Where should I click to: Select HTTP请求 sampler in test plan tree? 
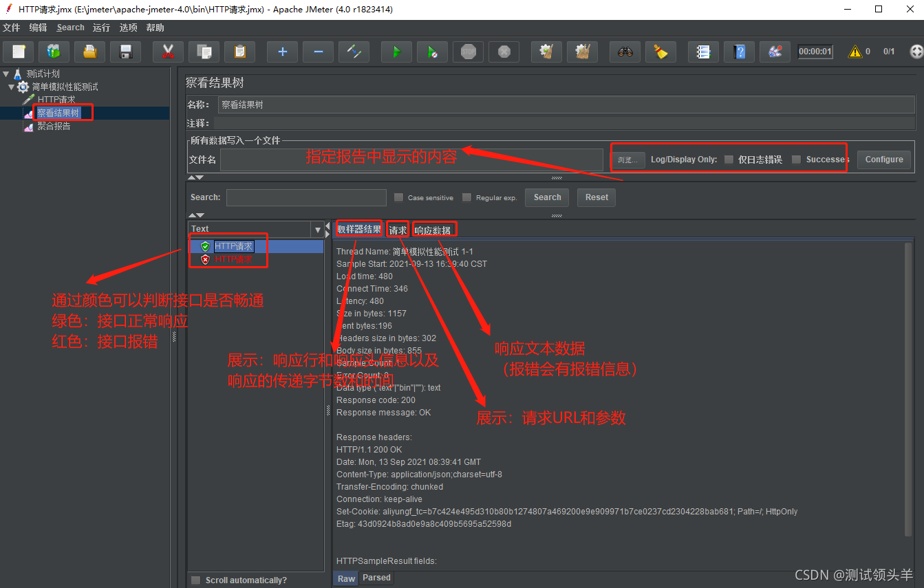coord(56,100)
